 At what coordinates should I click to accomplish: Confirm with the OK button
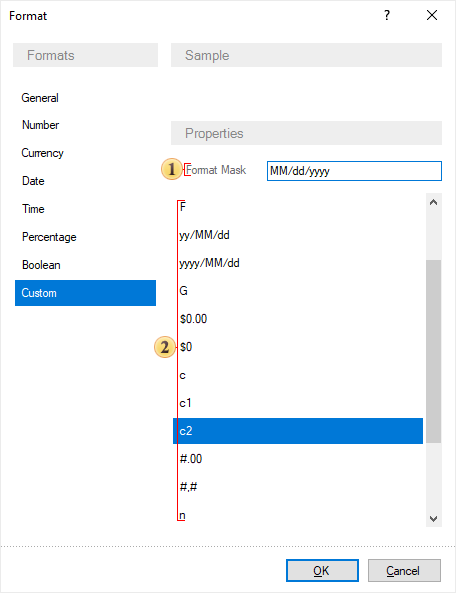[x=322, y=571]
